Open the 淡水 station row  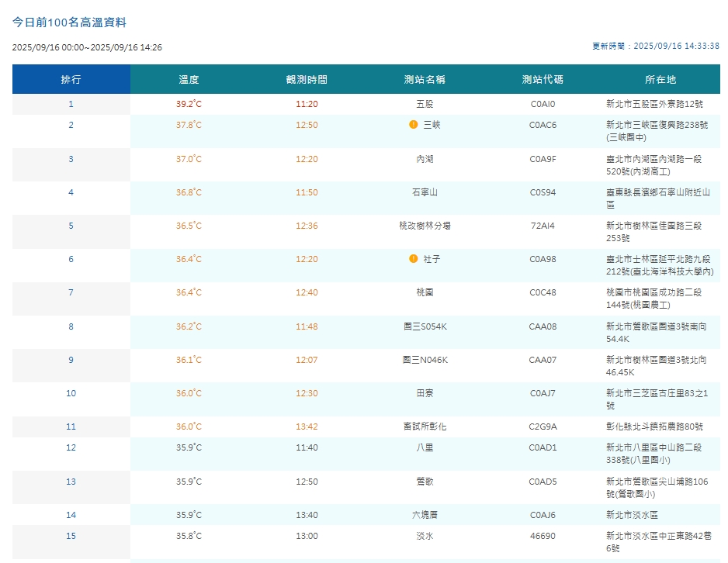click(366, 542)
